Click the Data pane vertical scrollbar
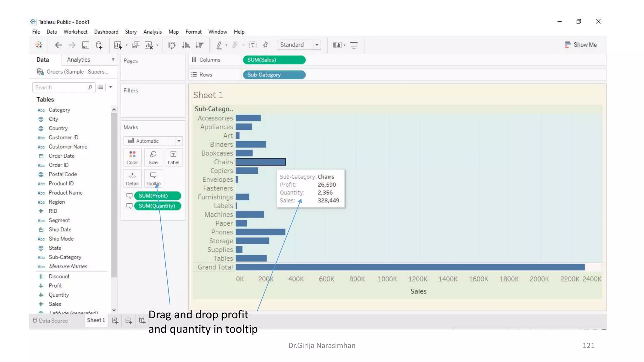This screenshot has height=362, width=644. point(114,195)
